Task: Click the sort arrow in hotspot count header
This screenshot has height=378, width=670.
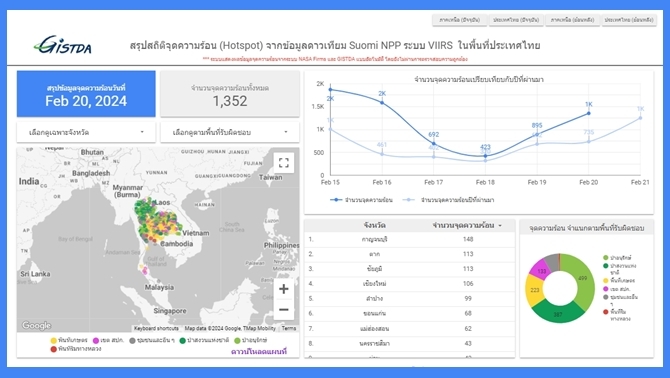Action: click(500, 226)
